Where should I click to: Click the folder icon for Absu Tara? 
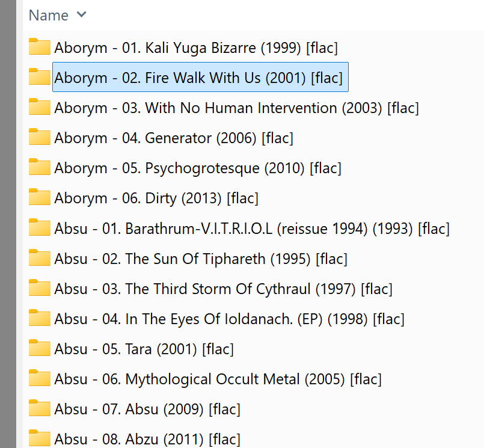(x=40, y=348)
